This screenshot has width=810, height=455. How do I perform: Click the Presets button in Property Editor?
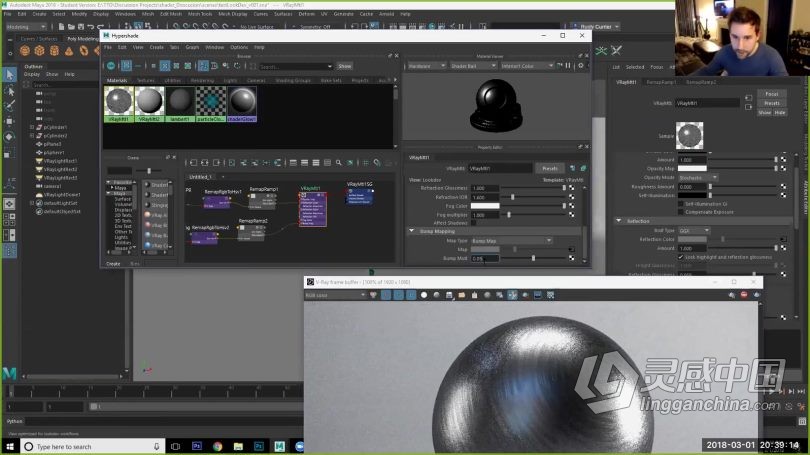pos(550,168)
